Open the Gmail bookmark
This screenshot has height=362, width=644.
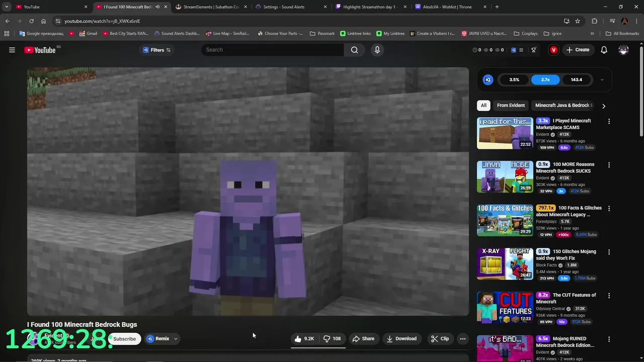click(88, 34)
